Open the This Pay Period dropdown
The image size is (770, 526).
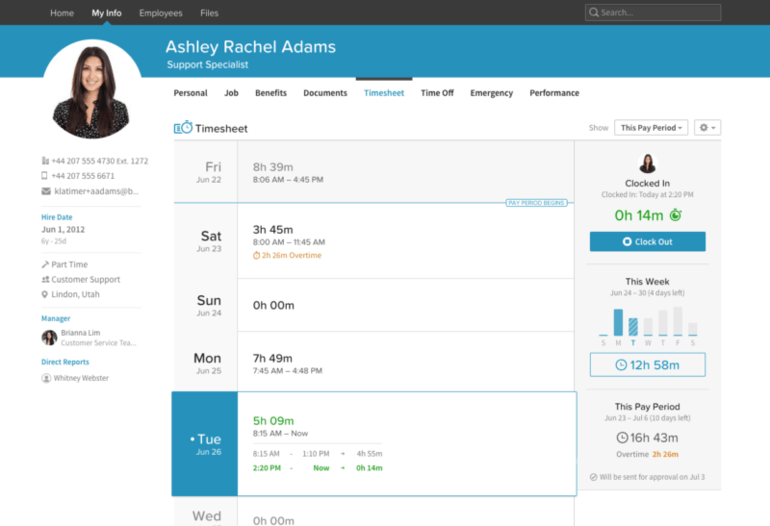[651, 128]
